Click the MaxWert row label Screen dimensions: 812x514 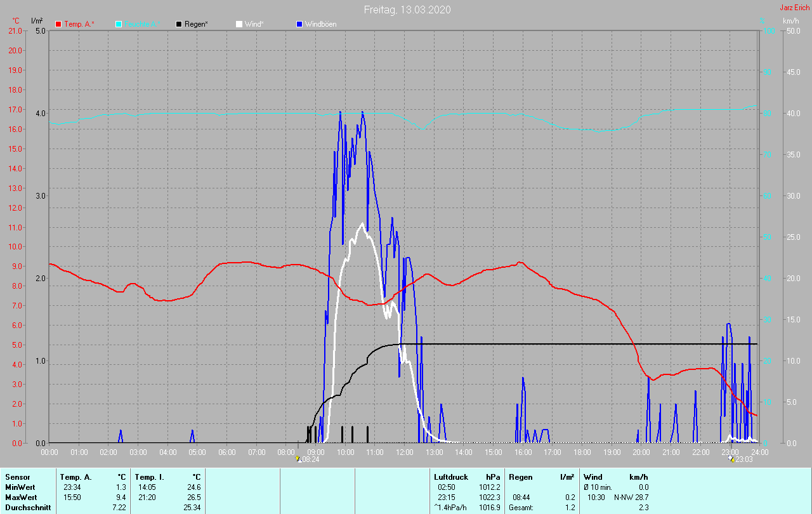click(22, 498)
